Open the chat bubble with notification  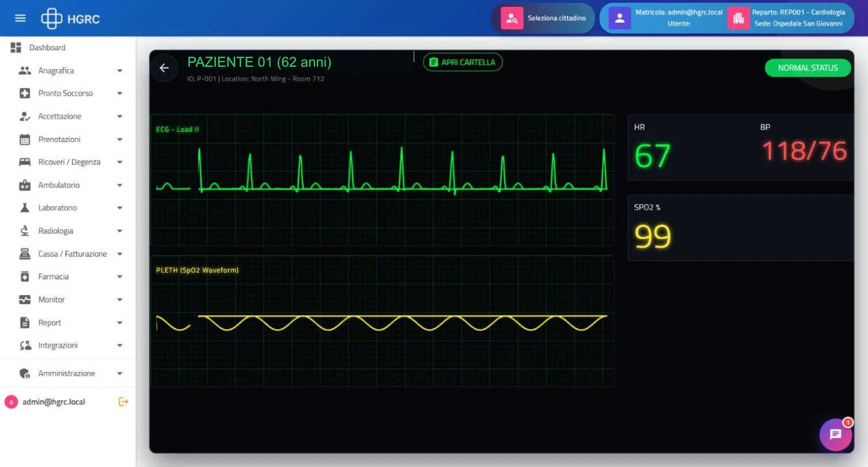pos(836,434)
